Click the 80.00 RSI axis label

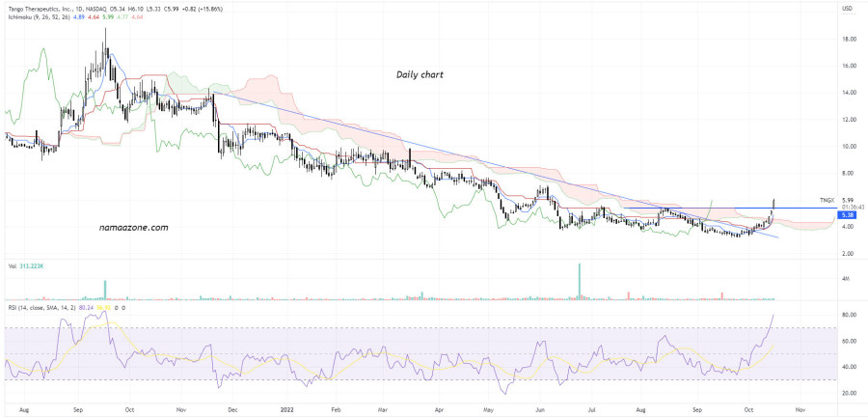tap(850, 315)
